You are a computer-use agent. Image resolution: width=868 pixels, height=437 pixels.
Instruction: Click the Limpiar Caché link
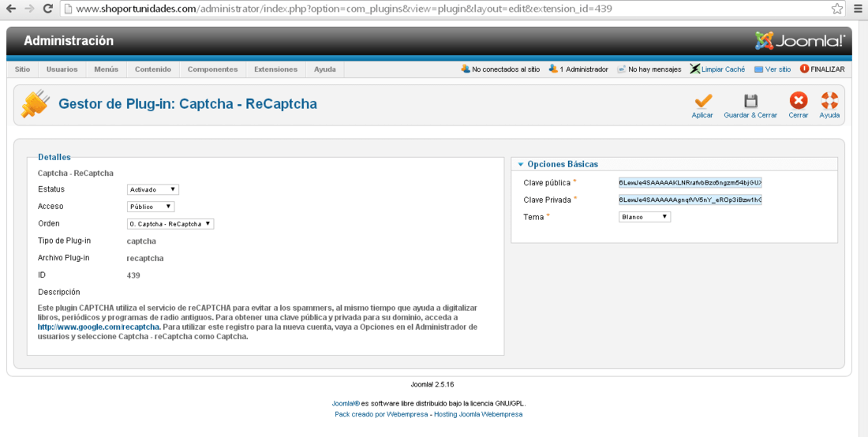(723, 69)
